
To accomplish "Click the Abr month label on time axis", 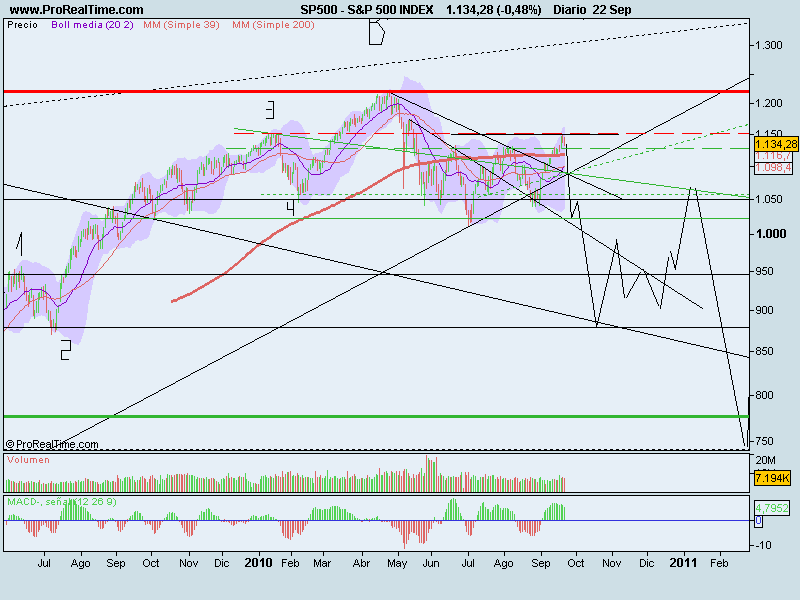I will 361,563.
